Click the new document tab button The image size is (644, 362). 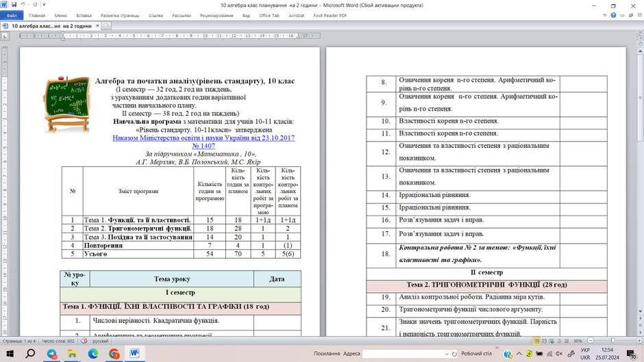106,26
